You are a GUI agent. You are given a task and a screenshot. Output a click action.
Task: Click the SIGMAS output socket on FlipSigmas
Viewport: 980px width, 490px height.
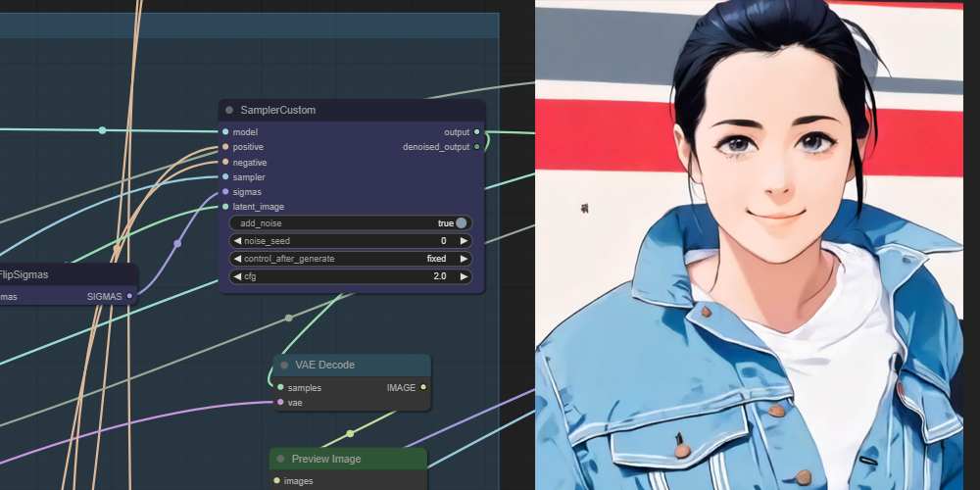tap(130, 296)
